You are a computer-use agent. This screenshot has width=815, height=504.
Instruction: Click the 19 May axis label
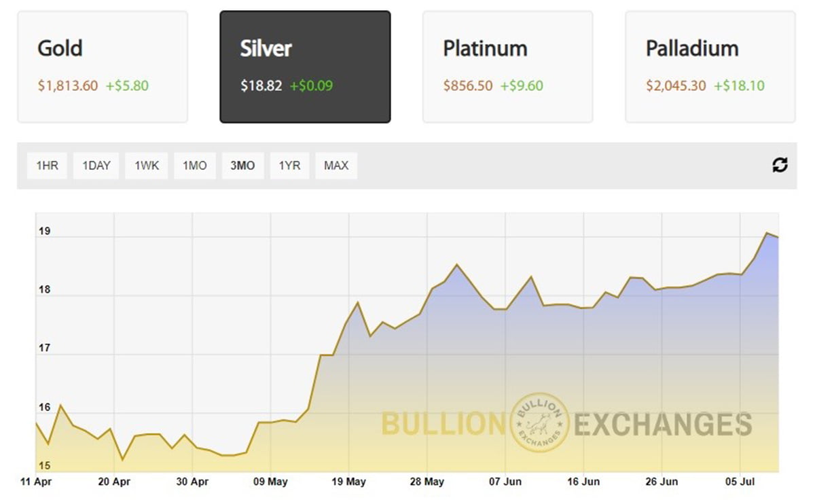pos(348,481)
